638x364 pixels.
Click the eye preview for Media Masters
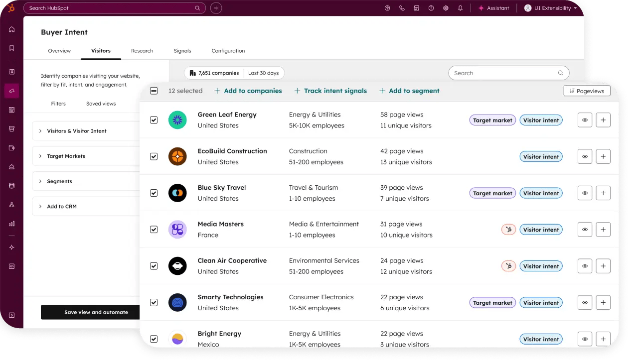click(x=585, y=230)
